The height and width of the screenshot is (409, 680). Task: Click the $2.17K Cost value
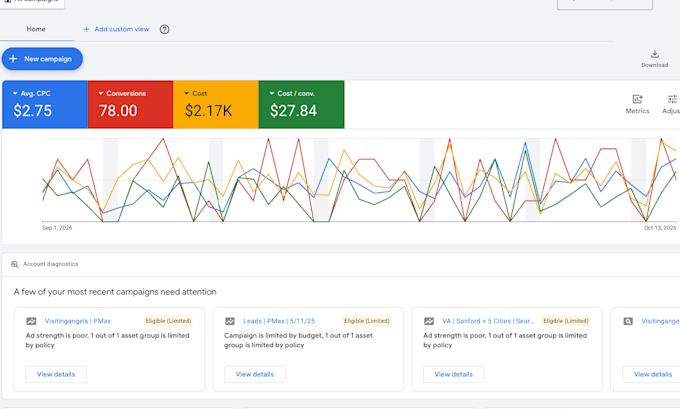(209, 111)
